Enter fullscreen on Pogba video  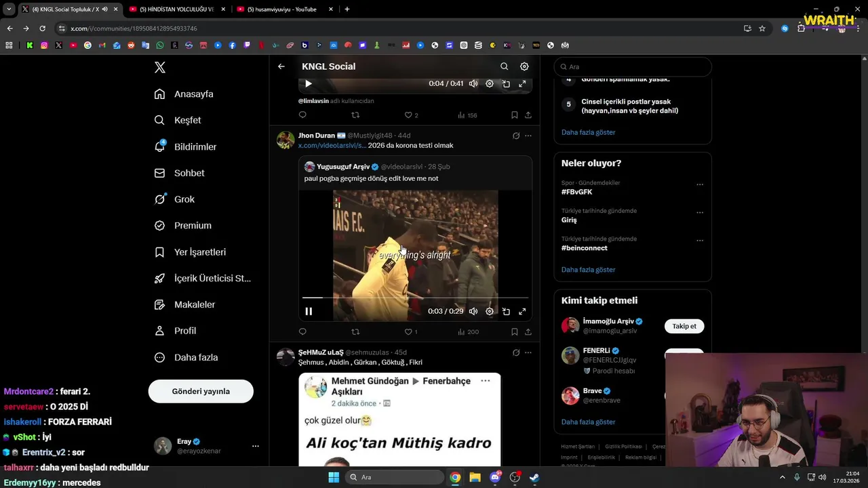522,311
